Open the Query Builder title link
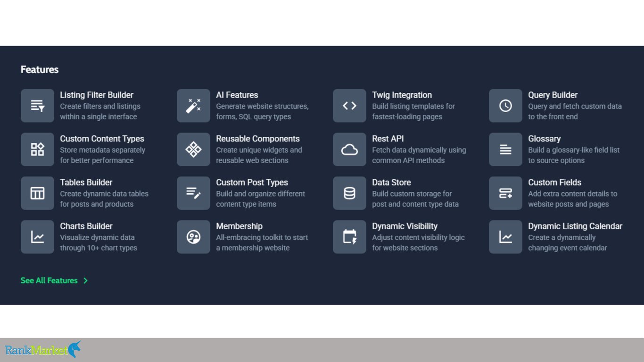This screenshot has height=362, width=644. 553,95
